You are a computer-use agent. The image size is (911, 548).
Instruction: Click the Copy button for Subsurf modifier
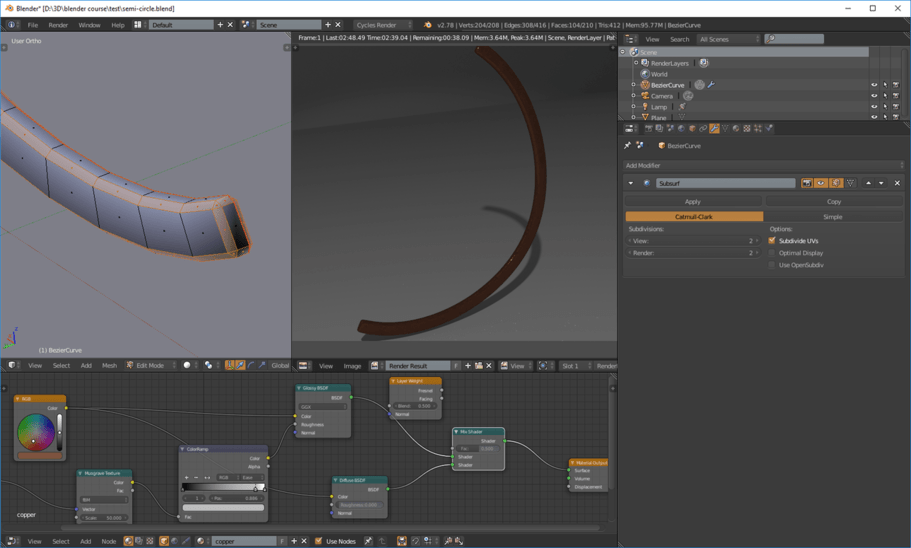point(833,202)
